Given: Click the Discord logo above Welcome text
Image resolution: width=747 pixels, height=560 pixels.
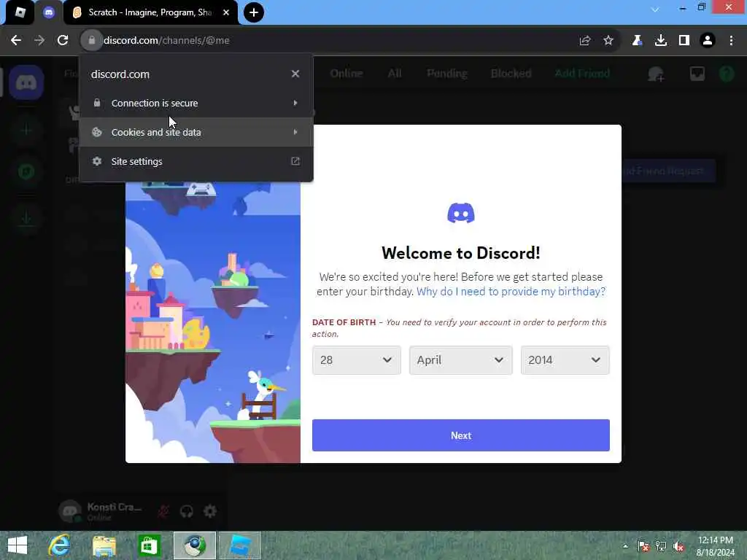Looking at the screenshot, I should [x=461, y=213].
